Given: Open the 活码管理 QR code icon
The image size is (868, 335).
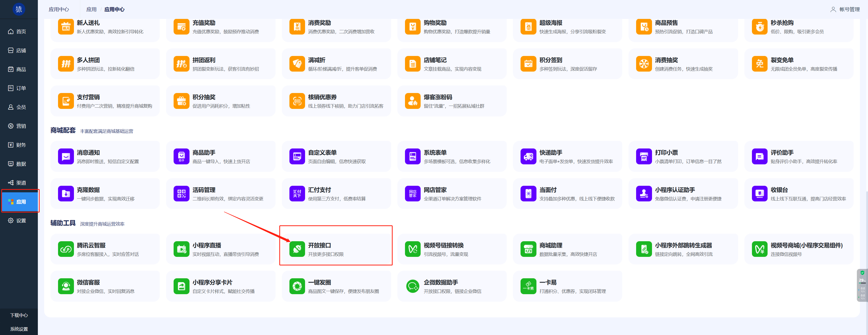Looking at the screenshot, I should point(181,194).
